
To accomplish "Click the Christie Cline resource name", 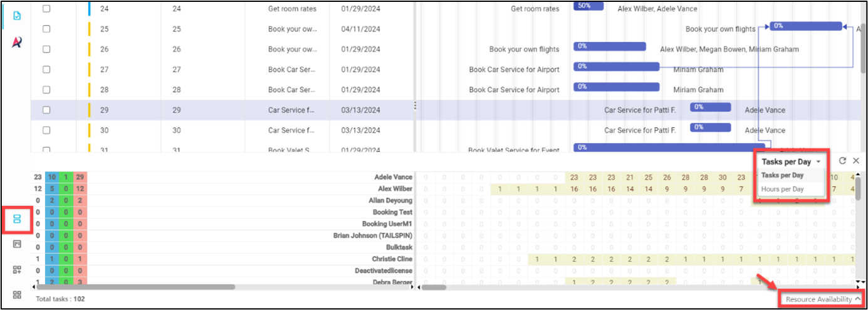I will (392, 259).
